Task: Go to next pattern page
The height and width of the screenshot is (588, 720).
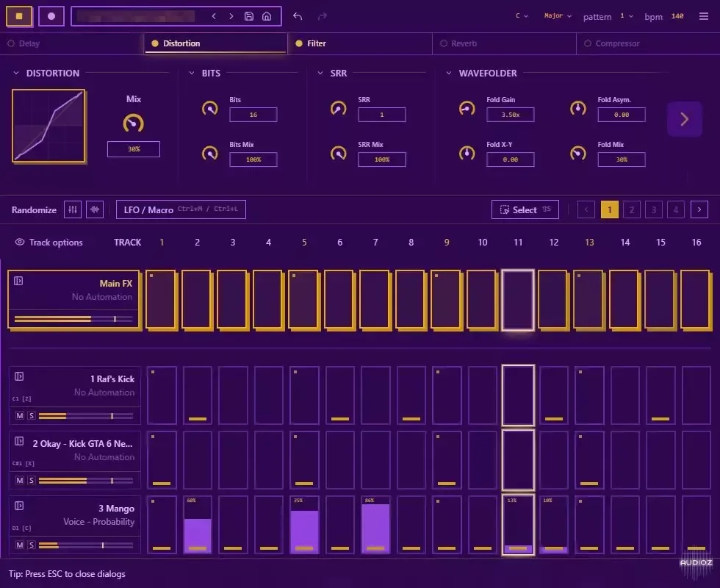Action: coord(699,209)
